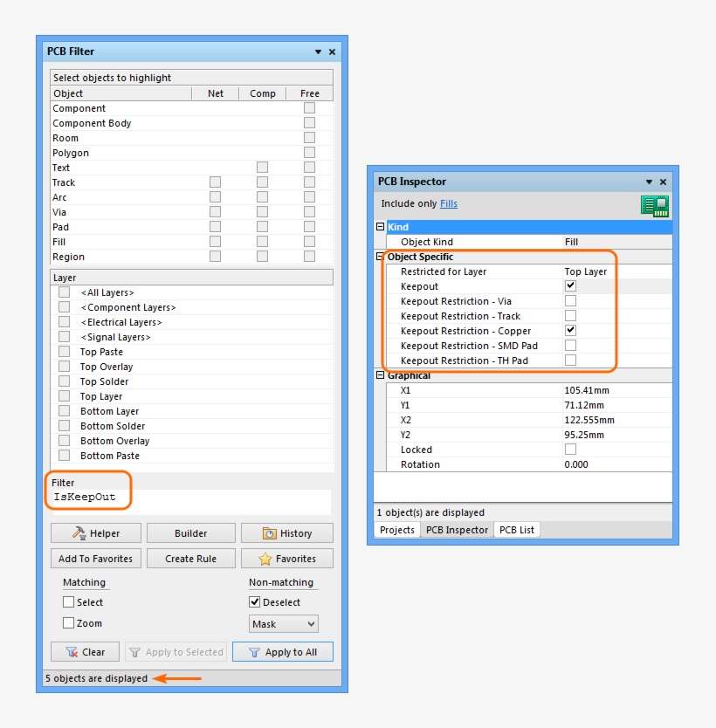Screen dimensions: 716x728
Task: Toggle the Locked checkbox in Graphical section
Action: click(x=571, y=450)
